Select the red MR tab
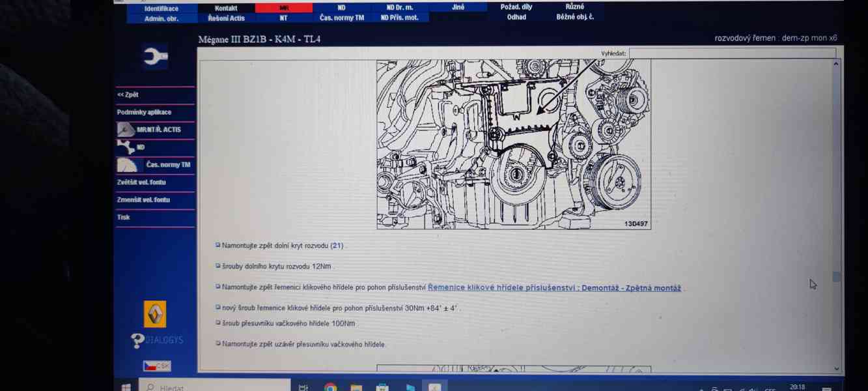The width and height of the screenshot is (868, 391). tap(284, 8)
